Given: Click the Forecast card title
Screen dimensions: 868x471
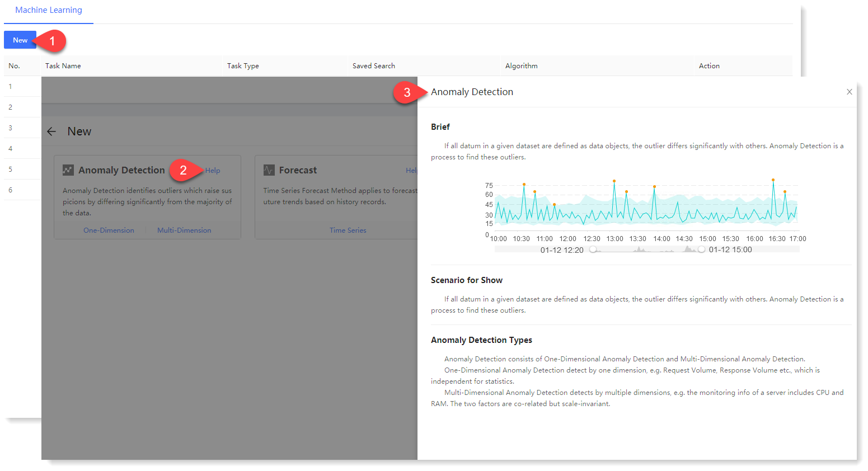Looking at the screenshot, I should 298,170.
